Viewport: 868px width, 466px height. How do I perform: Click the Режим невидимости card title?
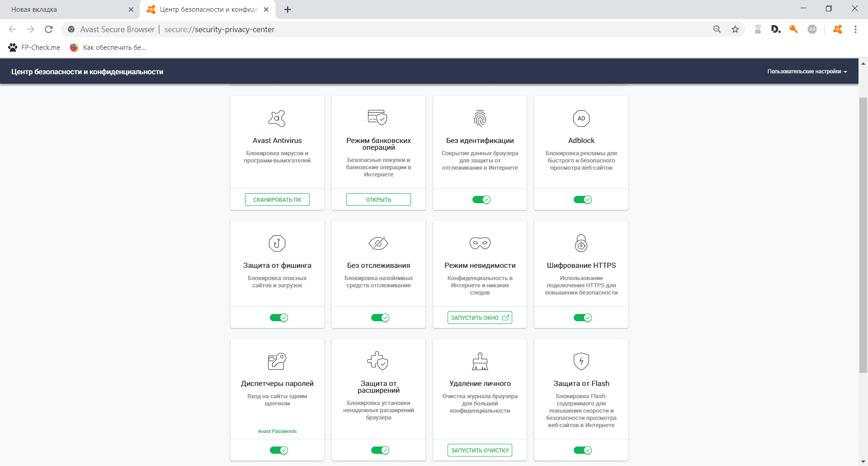480,266
